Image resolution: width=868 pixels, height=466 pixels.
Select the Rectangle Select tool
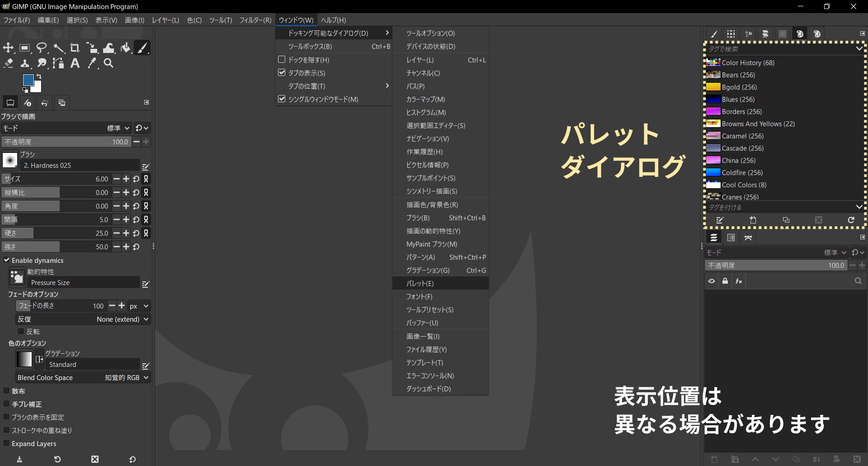25,48
